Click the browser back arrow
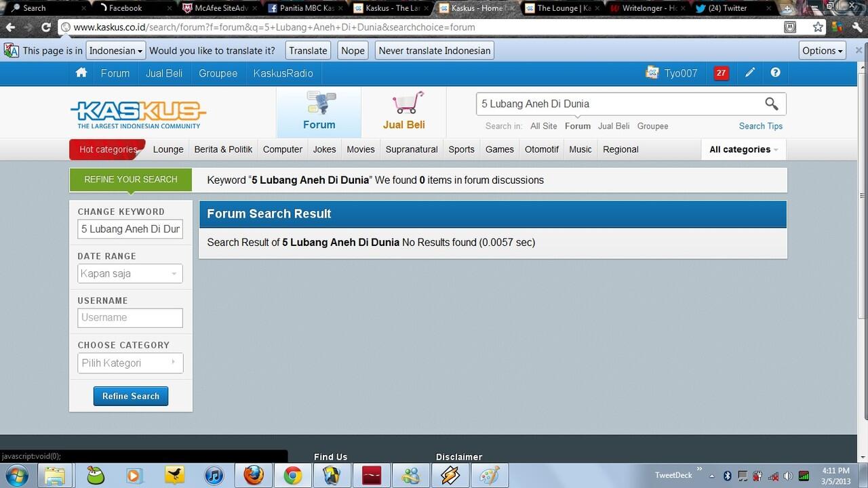Screen dimensions: 868x488 [x=10, y=27]
